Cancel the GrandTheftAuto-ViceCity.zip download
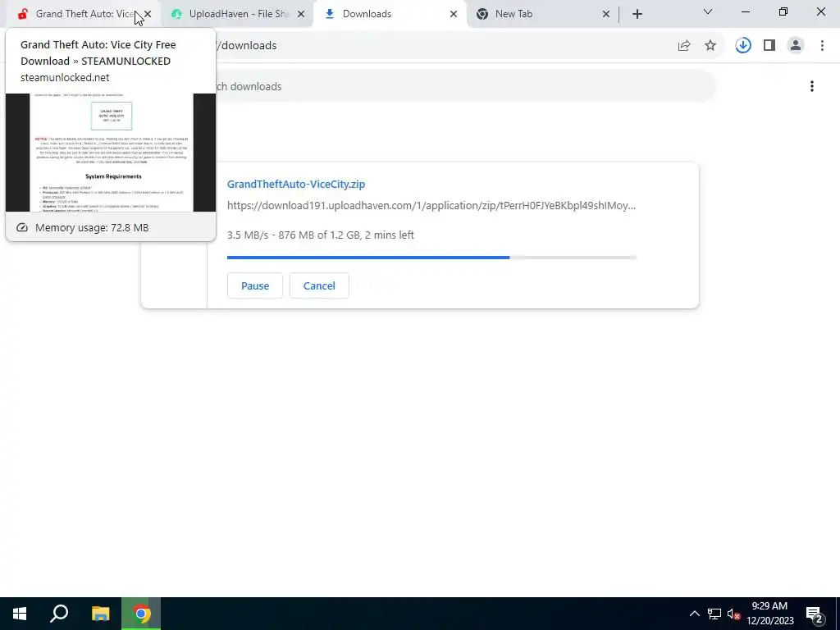The width and height of the screenshot is (840, 630). click(319, 285)
